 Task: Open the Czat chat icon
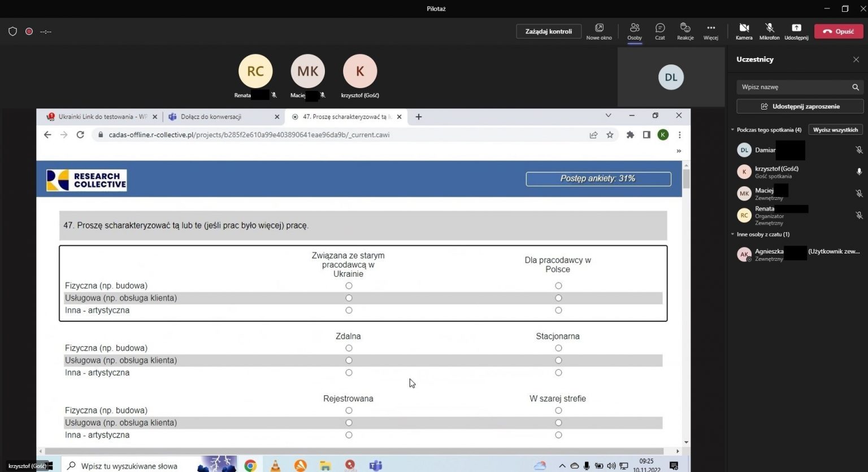pos(659,30)
